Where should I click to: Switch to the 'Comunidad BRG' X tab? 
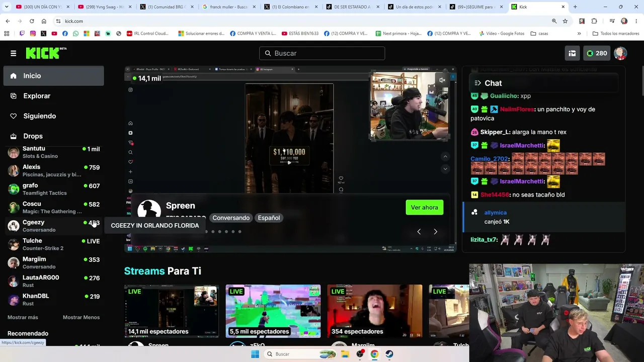pyautogui.click(x=167, y=7)
